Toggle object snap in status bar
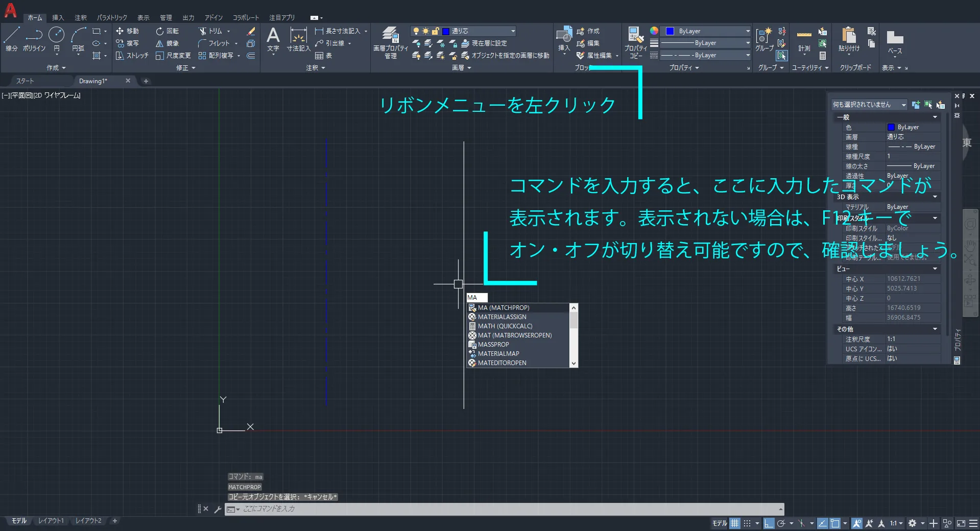980x531 pixels. 835,523
